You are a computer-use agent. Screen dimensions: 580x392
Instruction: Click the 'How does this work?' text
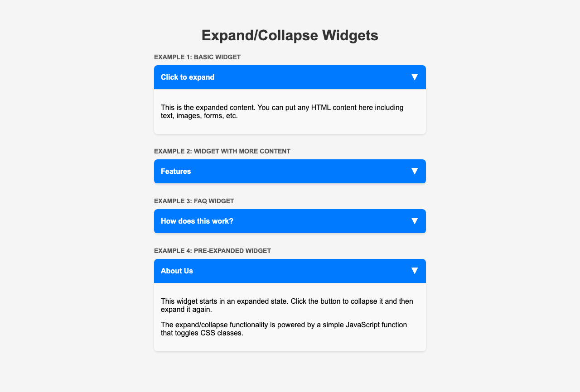point(197,221)
